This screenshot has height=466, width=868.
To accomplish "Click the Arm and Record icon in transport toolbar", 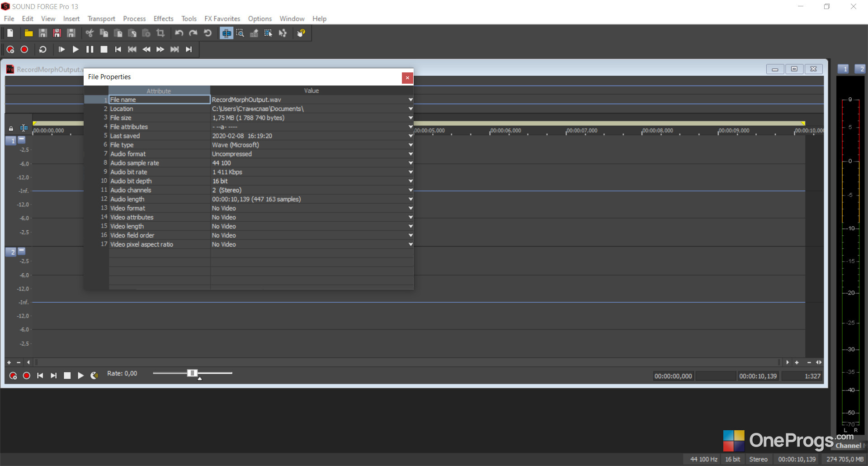I will pos(10,49).
